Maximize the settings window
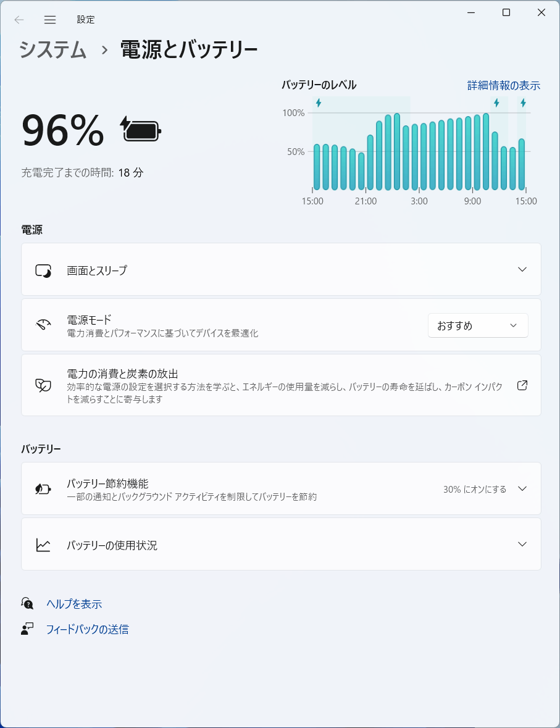 click(506, 12)
